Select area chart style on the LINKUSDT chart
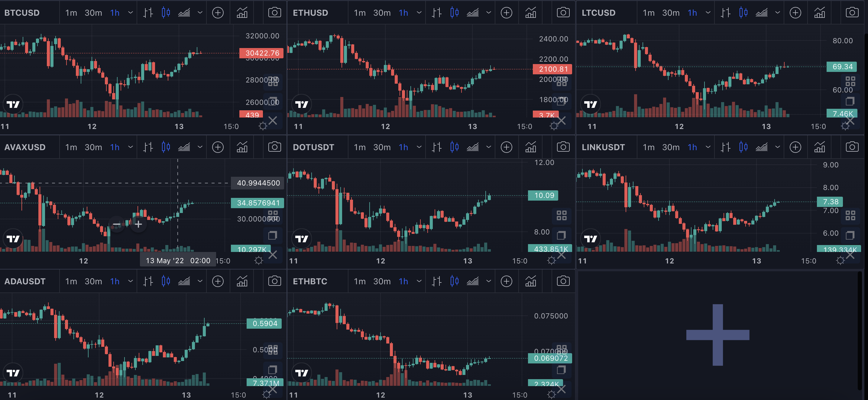Image resolution: width=868 pixels, height=400 pixels. (761, 147)
